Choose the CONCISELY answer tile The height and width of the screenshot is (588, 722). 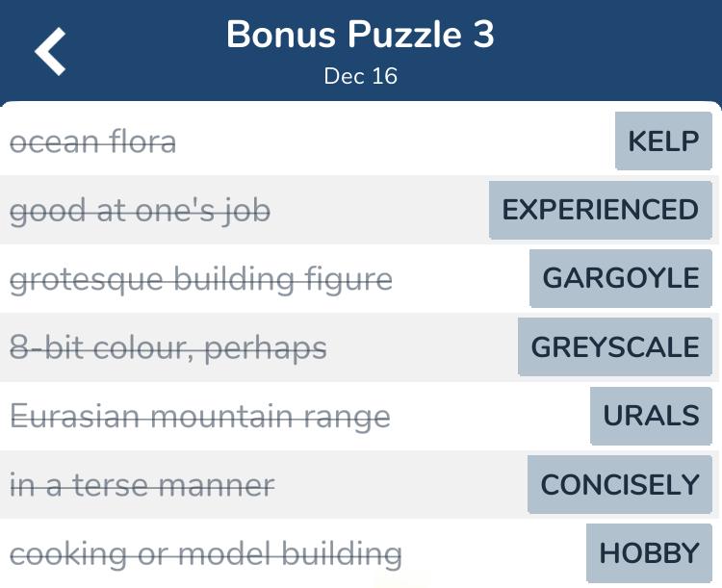[620, 484]
